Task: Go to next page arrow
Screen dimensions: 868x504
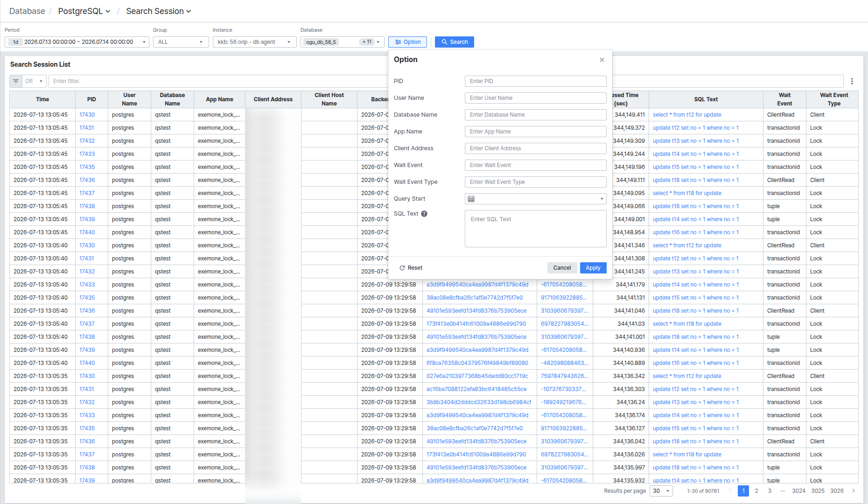Action: [x=854, y=490]
